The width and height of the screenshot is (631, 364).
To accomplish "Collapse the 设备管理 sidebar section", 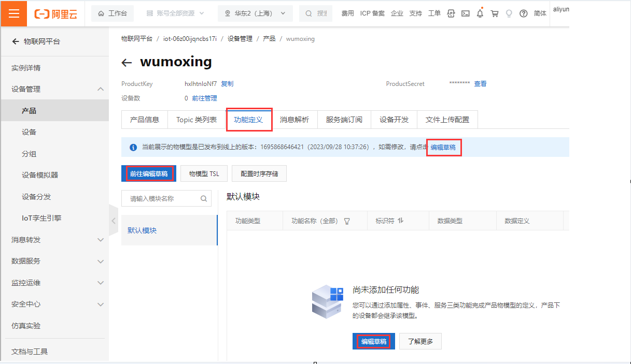I will click(101, 89).
